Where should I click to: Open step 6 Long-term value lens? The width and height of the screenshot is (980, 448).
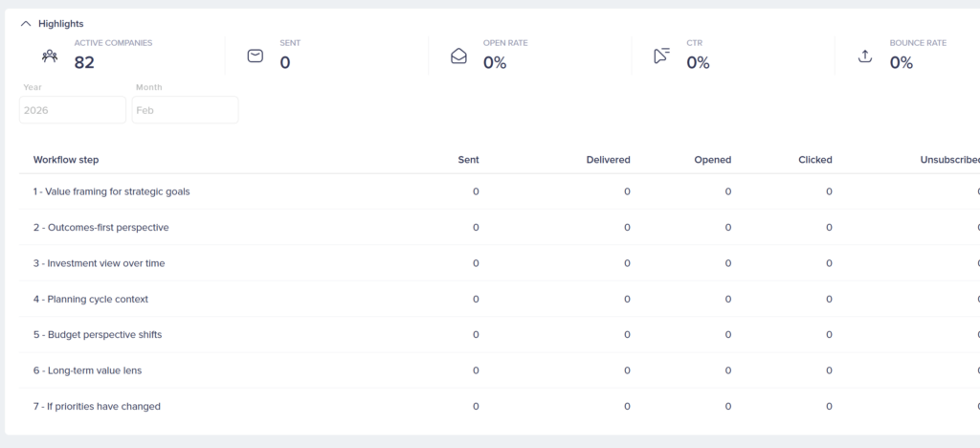click(x=87, y=370)
